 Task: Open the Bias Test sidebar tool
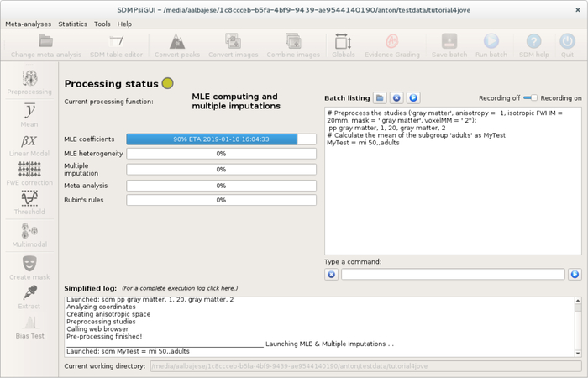29,328
